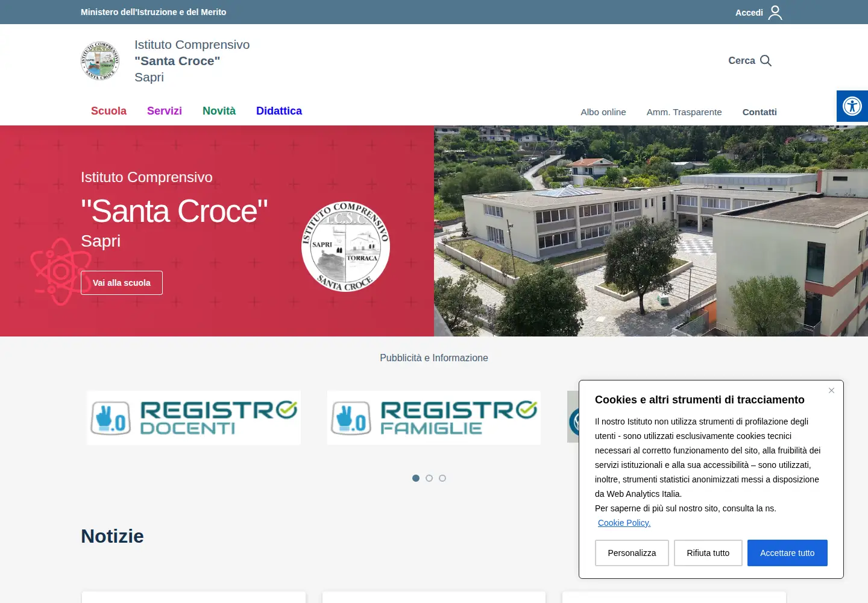Screen dimensions: 868x603
Task: Click the user account icon beside Accedi
Action: click(x=775, y=12)
